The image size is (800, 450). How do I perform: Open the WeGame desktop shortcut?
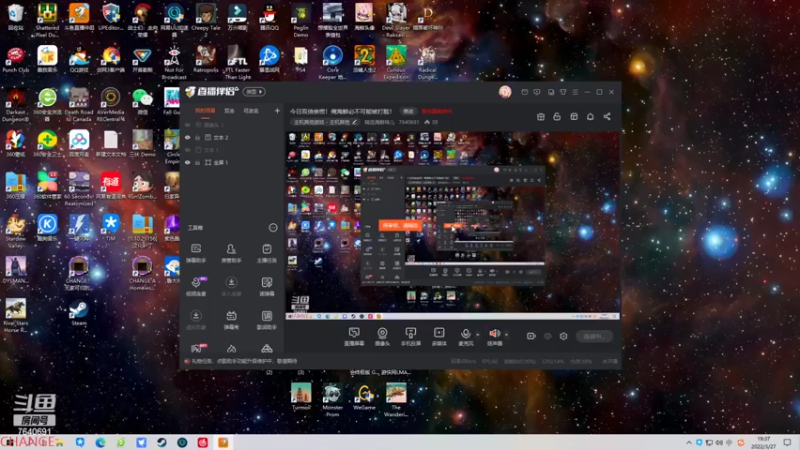coord(364,397)
